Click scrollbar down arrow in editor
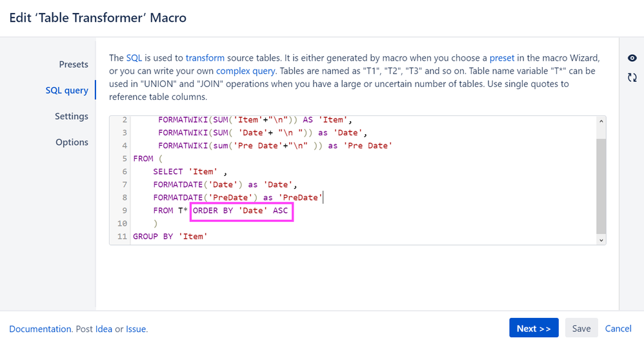Image resolution: width=644 pixels, height=343 pixels. [601, 240]
